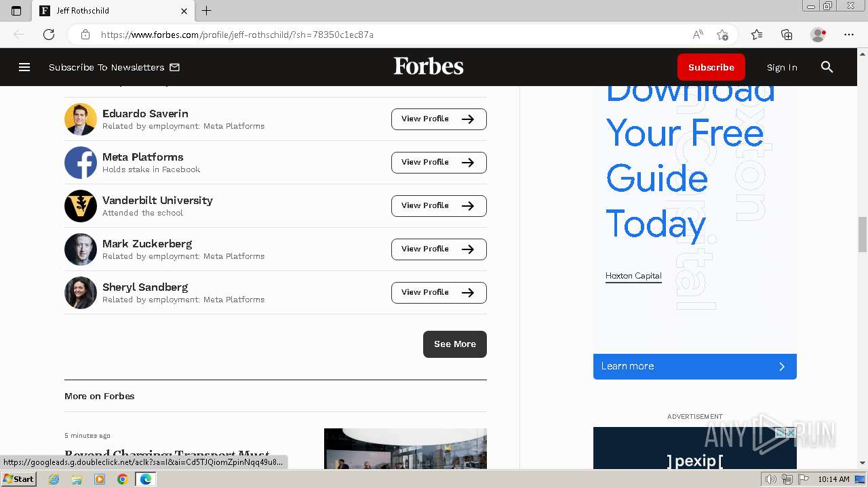Select the Jeff Rothschild browser tab
Screen dimensions: 868x488
[x=114, y=11]
